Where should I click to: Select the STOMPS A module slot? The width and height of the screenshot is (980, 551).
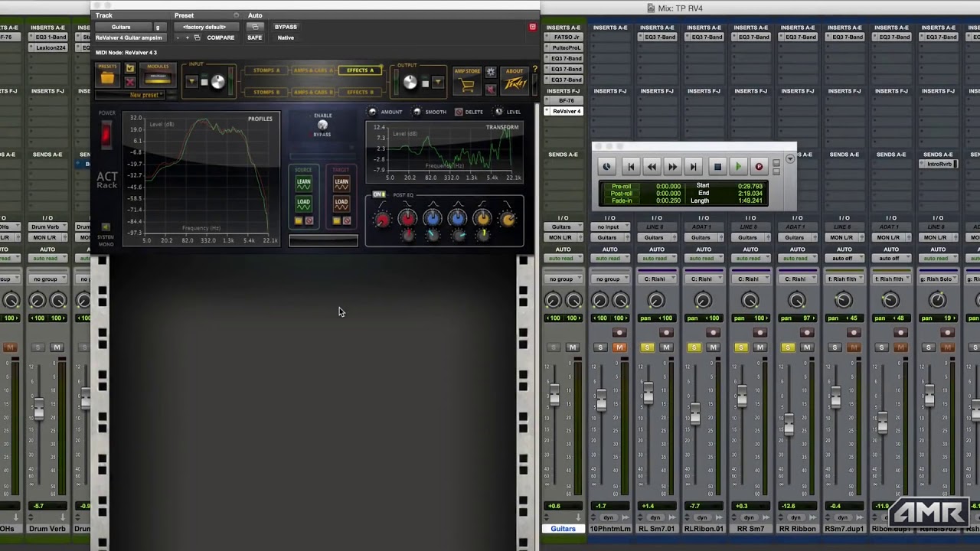[x=266, y=70]
